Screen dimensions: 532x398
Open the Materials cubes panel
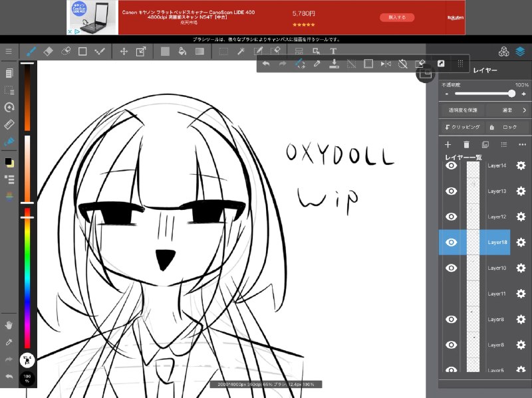pyautogui.click(x=504, y=52)
